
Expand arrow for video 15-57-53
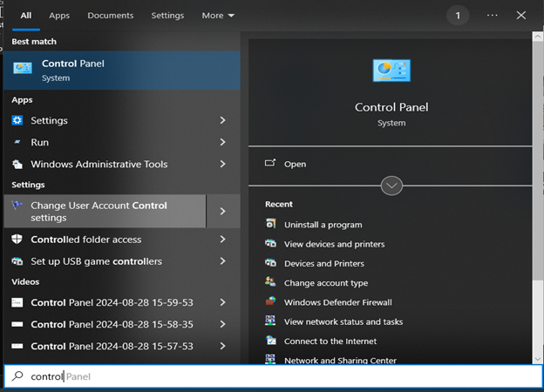pos(222,346)
